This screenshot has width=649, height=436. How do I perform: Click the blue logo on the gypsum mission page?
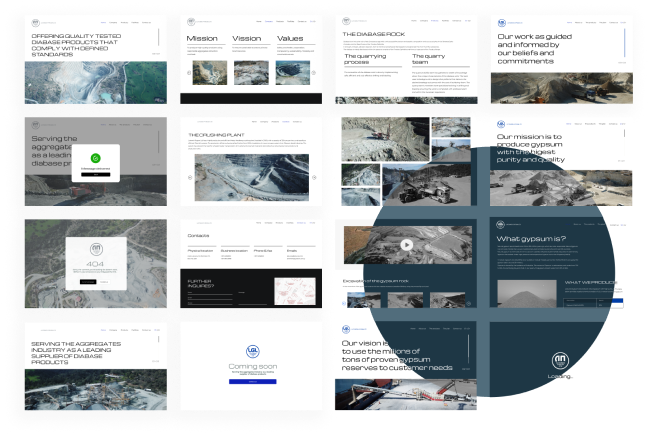pyautogui.click(x=501, y=124)
